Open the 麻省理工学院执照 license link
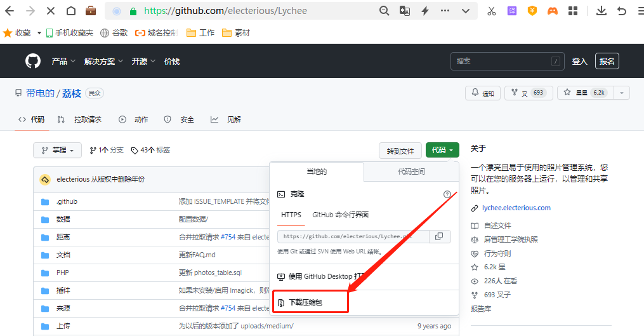The width and height of the screenshot is (644, 336). (x=511, y=239)
